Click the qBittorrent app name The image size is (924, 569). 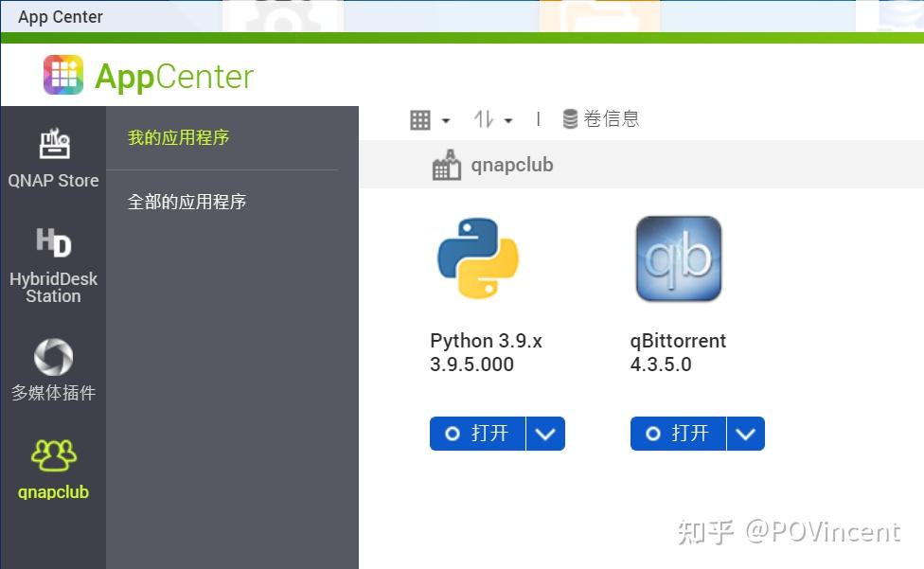click(678, 341)
